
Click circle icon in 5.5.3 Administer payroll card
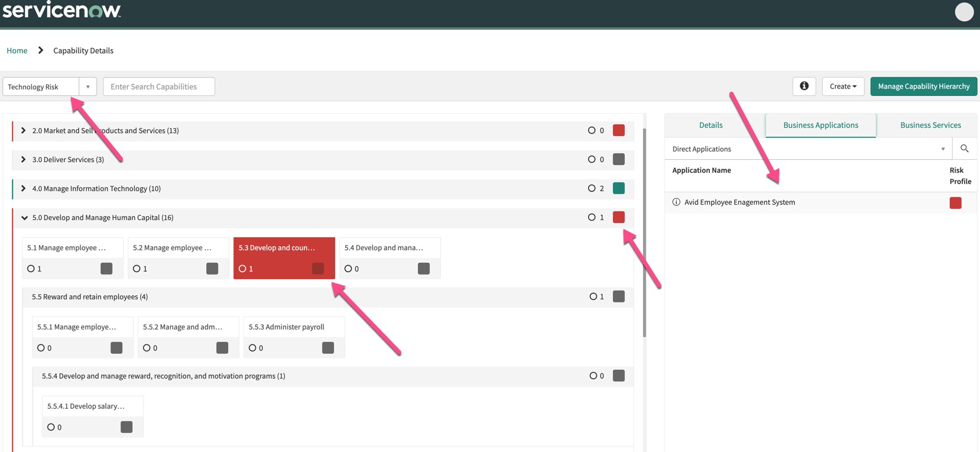(x=252, y=348)
